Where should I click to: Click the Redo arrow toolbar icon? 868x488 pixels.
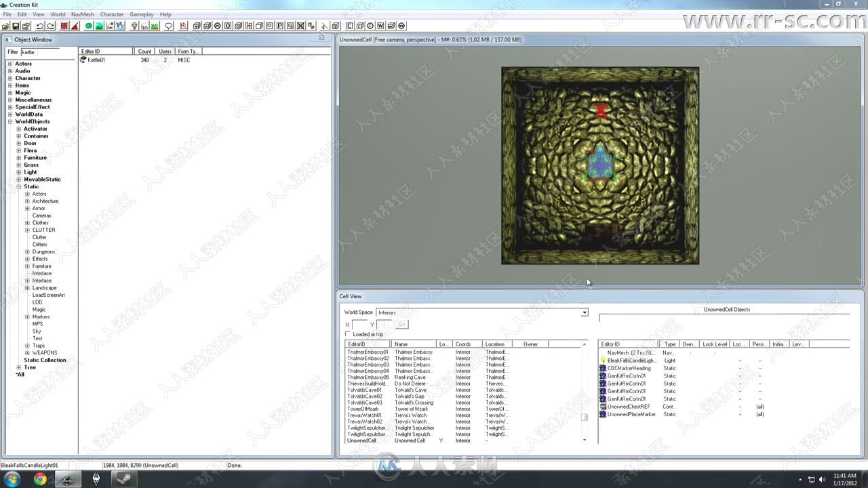click(x=50, y=26)
